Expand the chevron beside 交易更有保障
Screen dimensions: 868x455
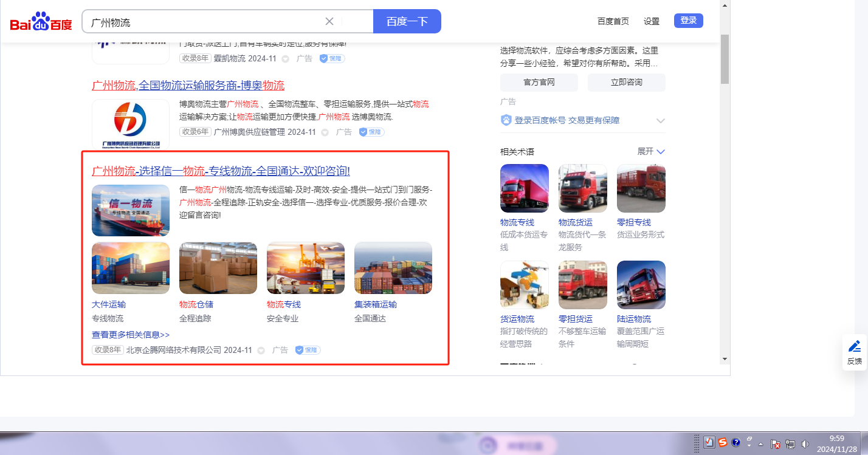(x=661, y=121)
